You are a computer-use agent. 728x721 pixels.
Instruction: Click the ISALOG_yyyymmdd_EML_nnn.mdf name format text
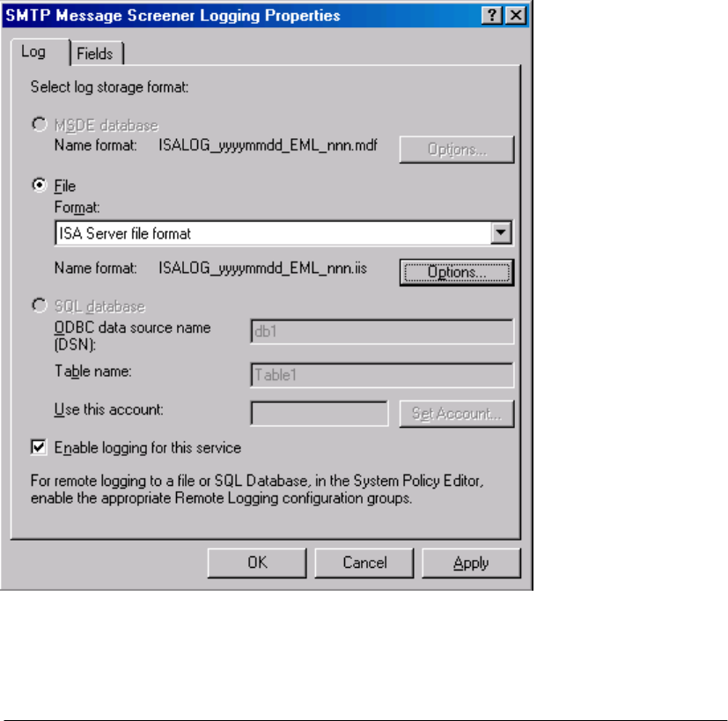click(268, 145)
